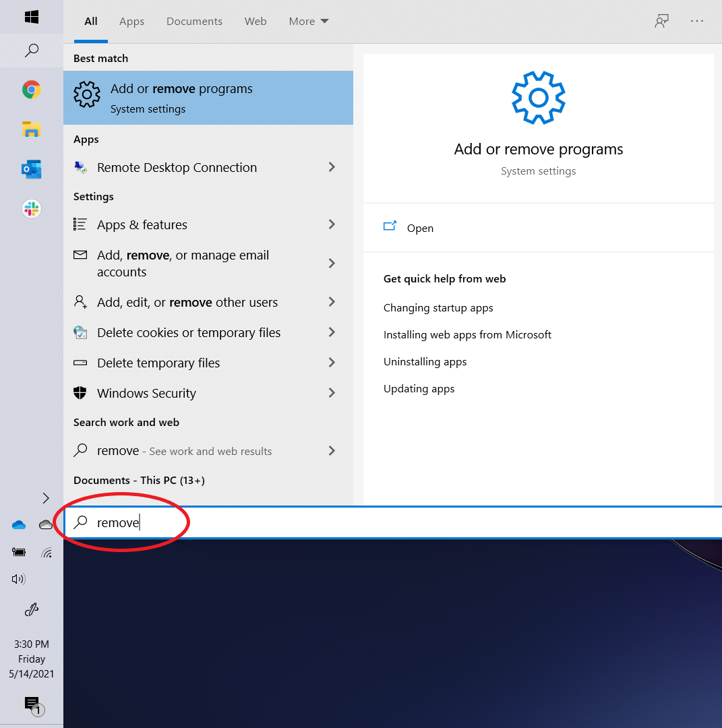The width and height of the screenshot is (722, 728).
Task: Switch to the Apps tab
Action: coord(131,22)
